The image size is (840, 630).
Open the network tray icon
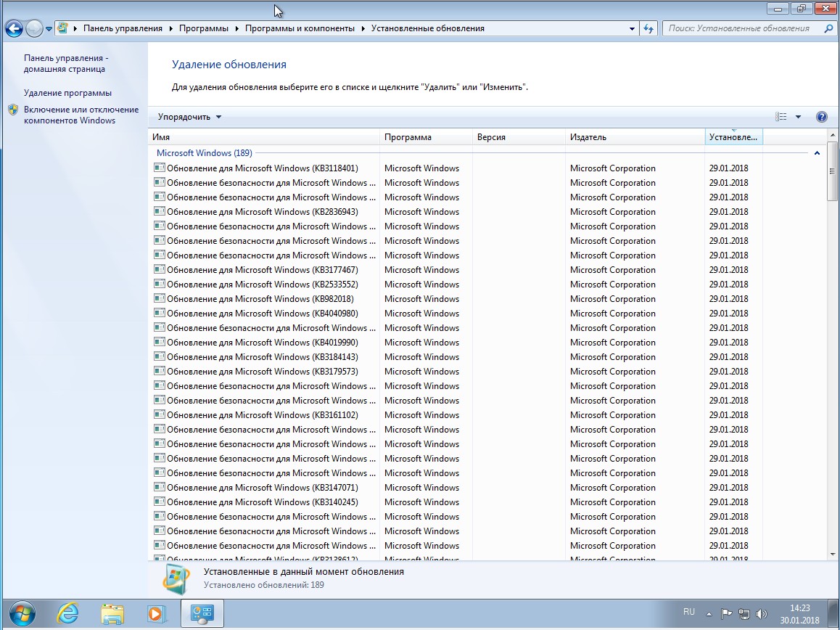(744, 614)
